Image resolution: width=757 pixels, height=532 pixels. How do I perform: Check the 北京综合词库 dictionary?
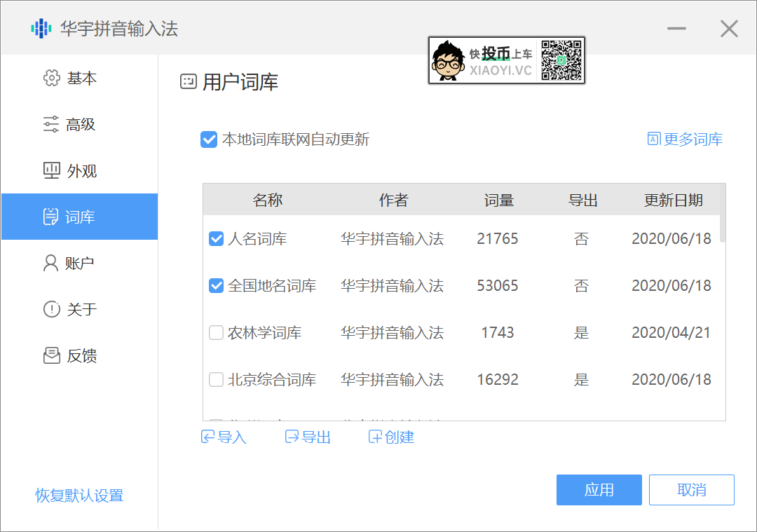[216, 379]
